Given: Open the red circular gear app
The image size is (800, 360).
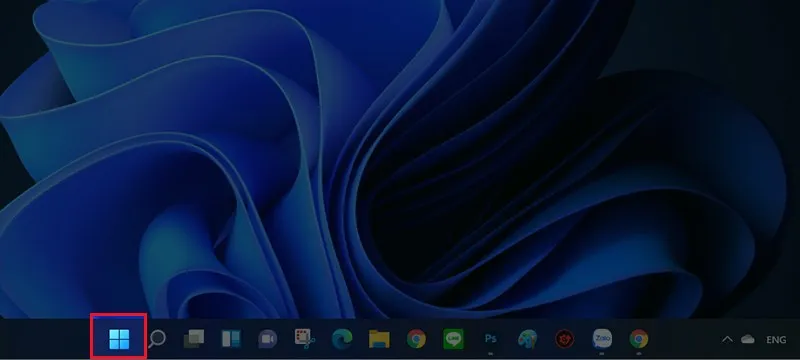Looking at the screenshot, I should pos(564,339).
